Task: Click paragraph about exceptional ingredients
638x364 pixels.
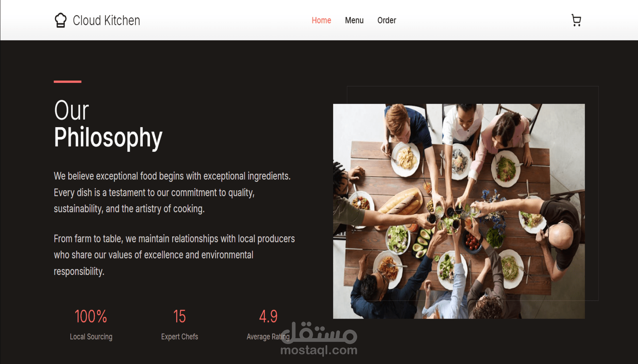Action: 172,192
